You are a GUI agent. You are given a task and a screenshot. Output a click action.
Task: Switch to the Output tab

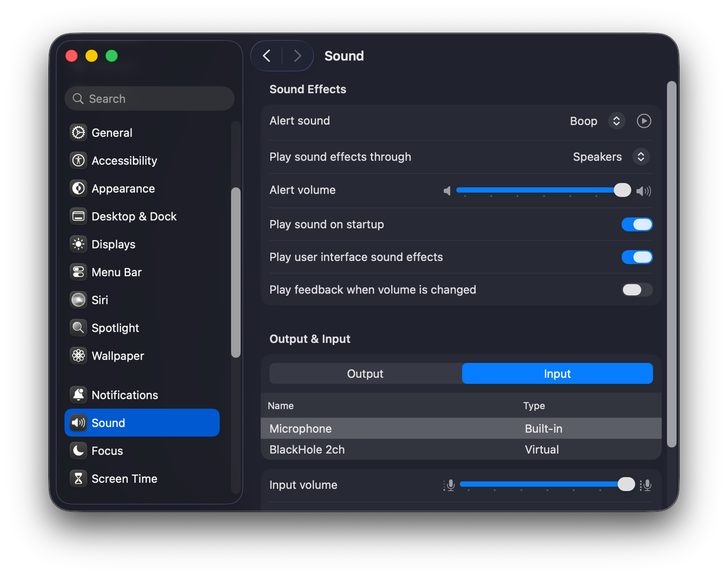[x=365, y=373]
